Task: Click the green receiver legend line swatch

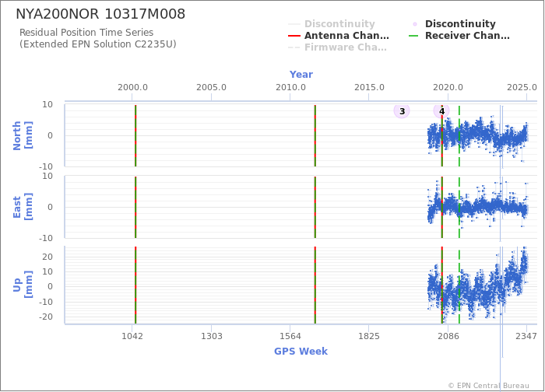Action: click(413, 36)
